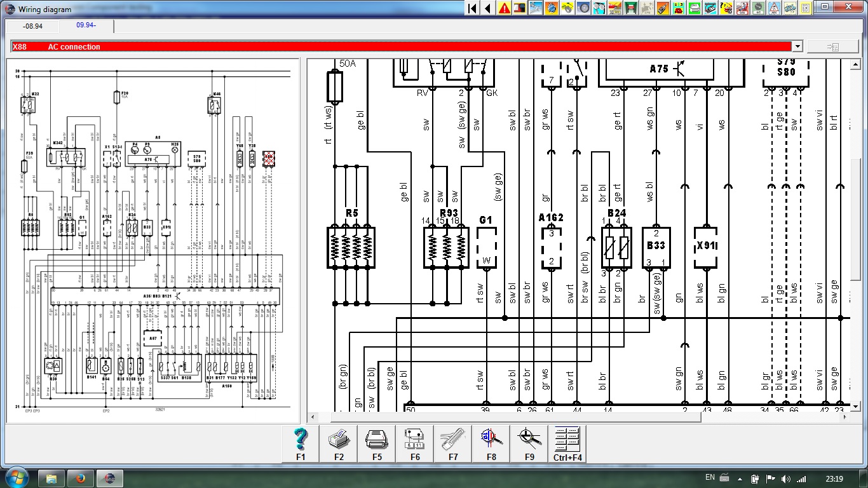The image size is (868, 488).
Task: Click the diagram's horizontal scrollbar
Action: pos(508,417)
